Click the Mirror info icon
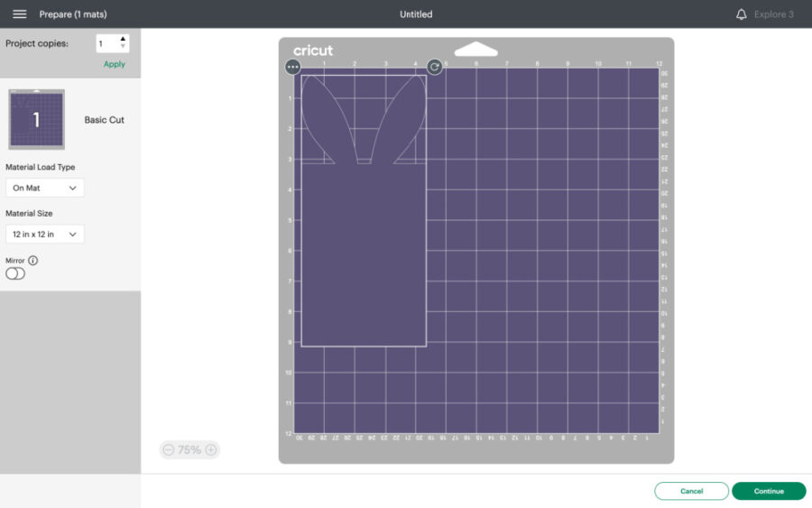 (x=33, y=260)
